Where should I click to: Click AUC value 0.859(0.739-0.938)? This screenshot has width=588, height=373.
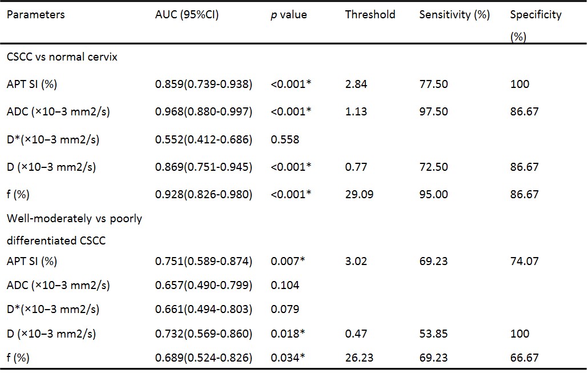204,85
